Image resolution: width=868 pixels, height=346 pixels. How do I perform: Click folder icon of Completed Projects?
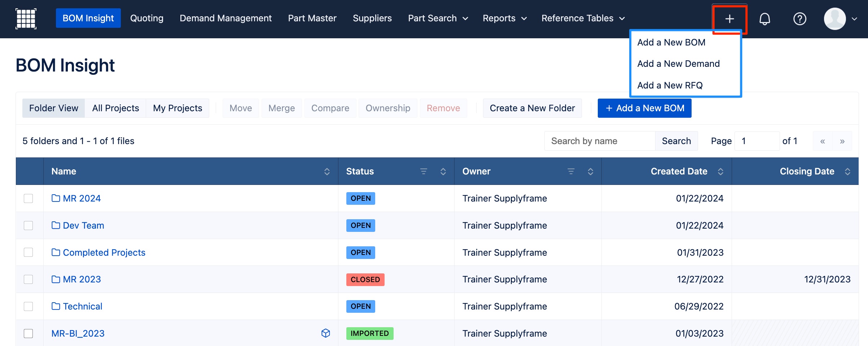click(x=56, y=252)
